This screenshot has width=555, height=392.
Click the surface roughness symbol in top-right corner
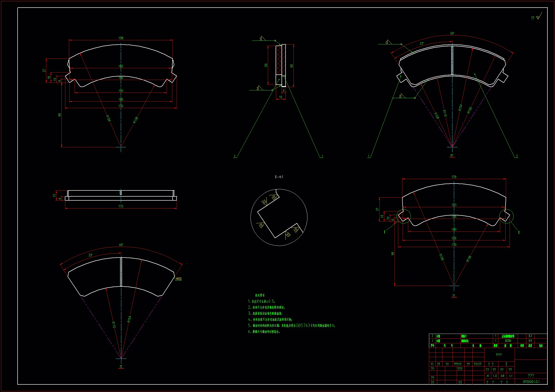tap(538, 17)
